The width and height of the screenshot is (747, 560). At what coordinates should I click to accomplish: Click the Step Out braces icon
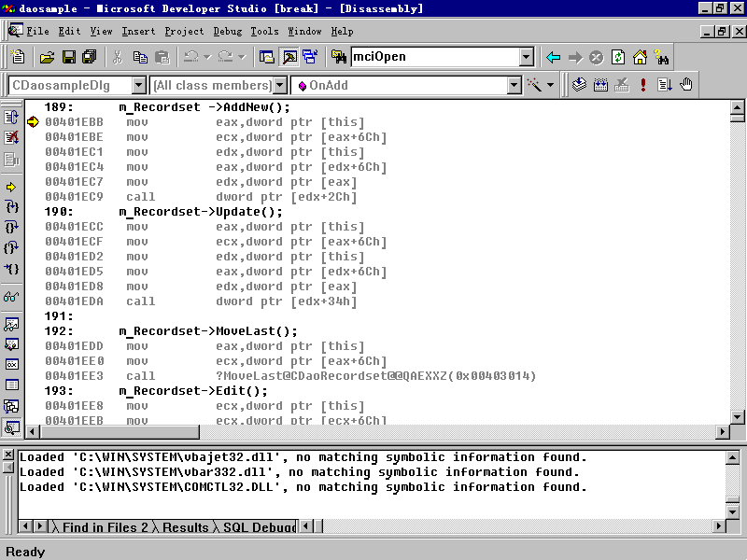11,247
